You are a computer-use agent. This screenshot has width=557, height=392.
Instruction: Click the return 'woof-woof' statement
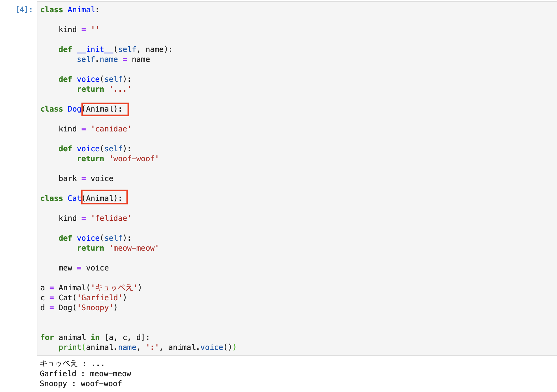[x=118, y=159]
